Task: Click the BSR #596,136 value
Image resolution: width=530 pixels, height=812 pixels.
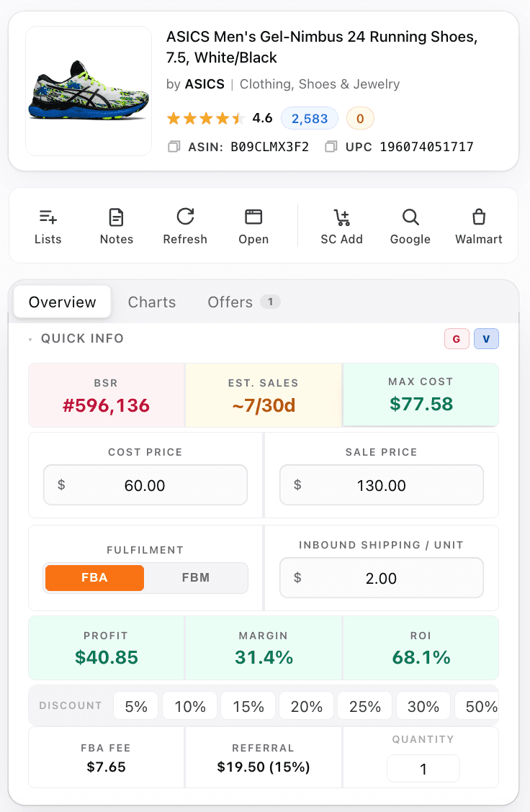Action: coord(106,405)
